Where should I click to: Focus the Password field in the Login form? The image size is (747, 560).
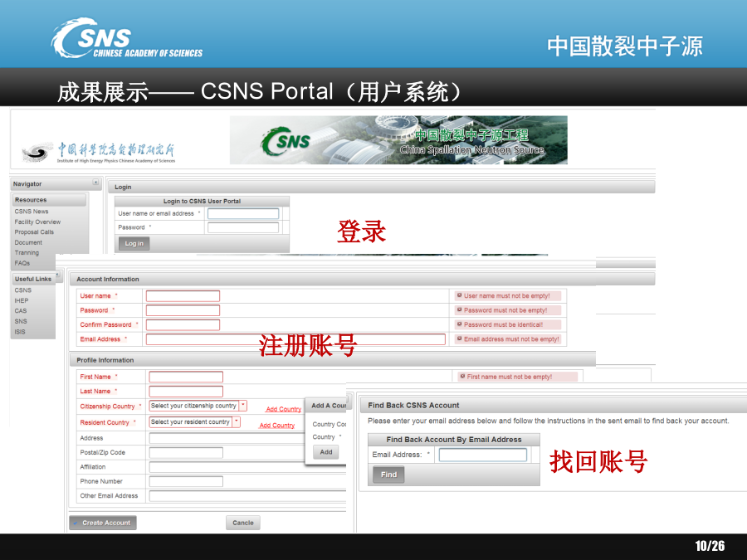(243, 227)
